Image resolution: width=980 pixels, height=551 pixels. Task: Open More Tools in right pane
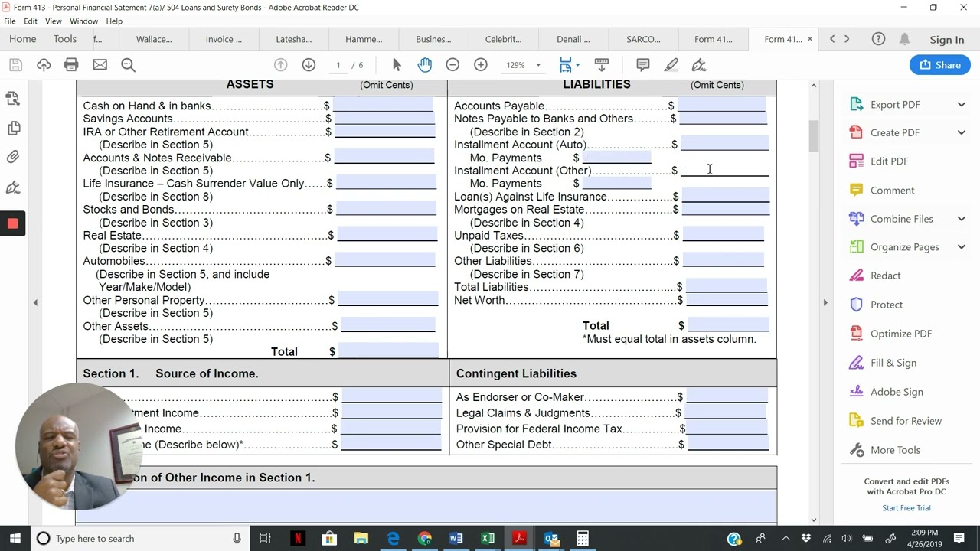click(x=895, y=450)
